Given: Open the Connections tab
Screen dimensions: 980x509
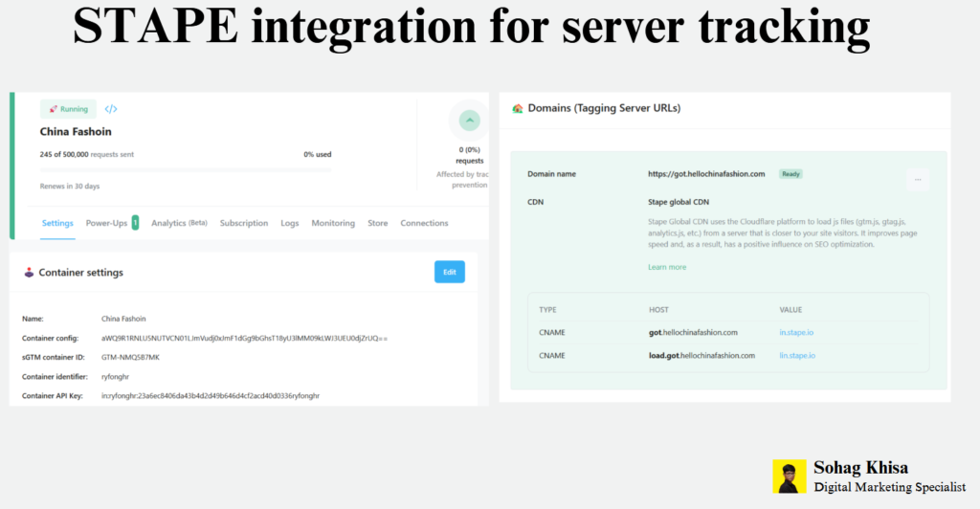Looking at the screenshot, I should 424,223.
